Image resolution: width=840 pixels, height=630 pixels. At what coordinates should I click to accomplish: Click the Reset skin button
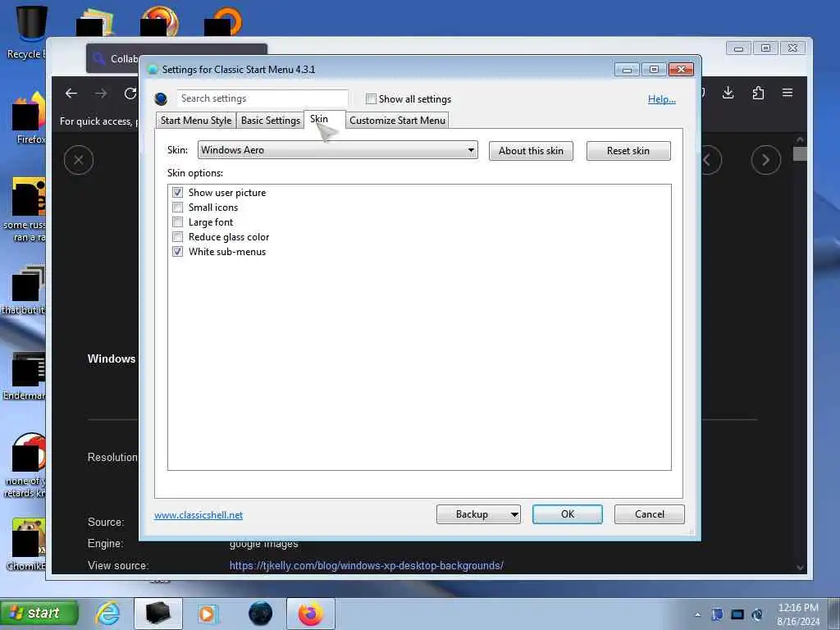tap(628, 151)
